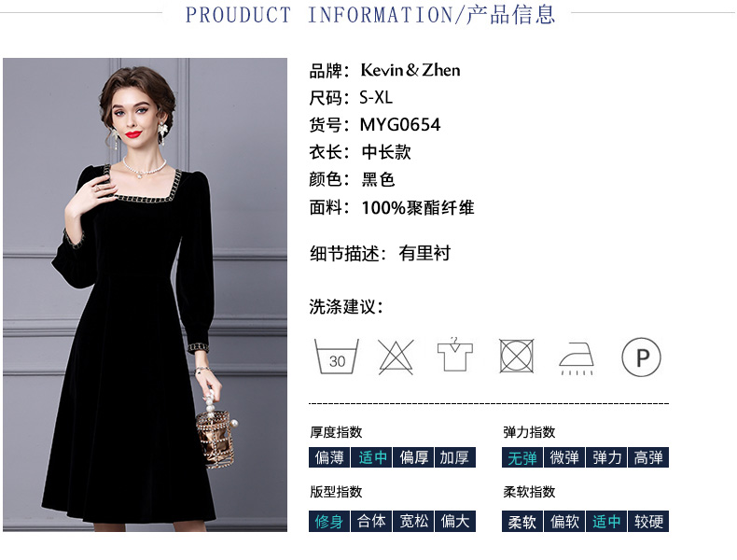The width and height of the screenshot is (737, 560).
Task: Click the black dress model photo
Action: (145, 295)
